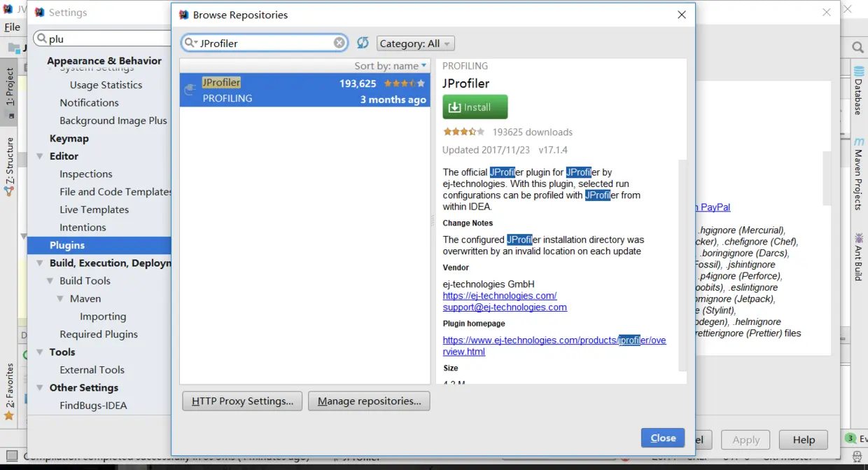Click the IntelliJ logo in the Browse Repositories title bar
Viewport: 868px width, 470px height.
(x=183, y=15)
